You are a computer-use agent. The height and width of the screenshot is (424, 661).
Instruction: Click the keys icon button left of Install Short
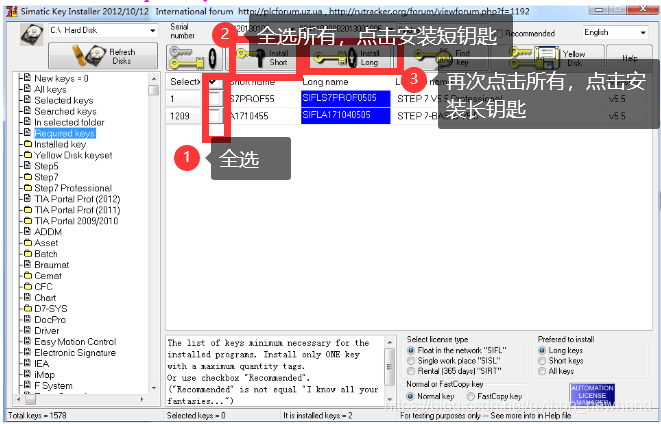(x=194, y=57)
